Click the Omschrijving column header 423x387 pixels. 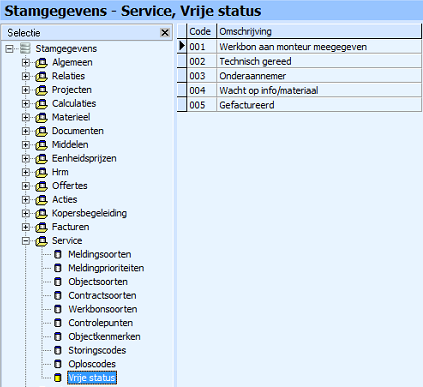319,31
